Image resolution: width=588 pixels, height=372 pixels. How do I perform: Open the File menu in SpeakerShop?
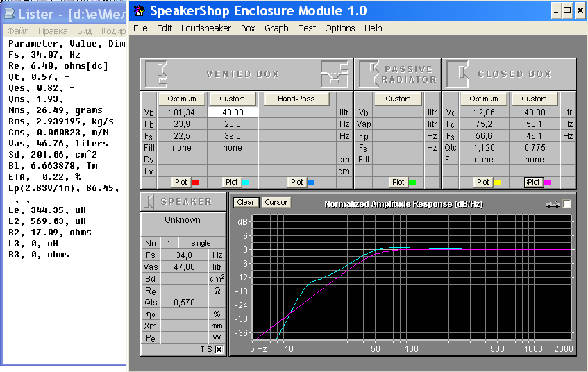[x=140, y=28]
